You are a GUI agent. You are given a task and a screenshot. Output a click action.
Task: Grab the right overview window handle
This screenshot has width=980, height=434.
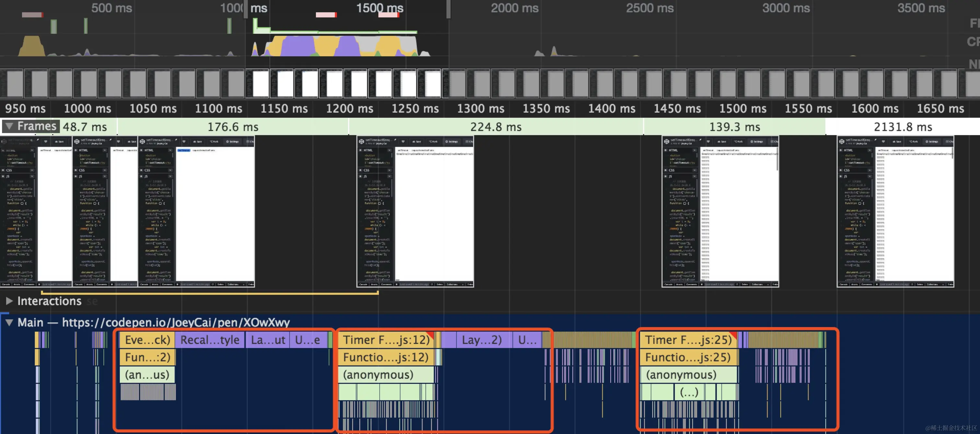tap(449, 9)
